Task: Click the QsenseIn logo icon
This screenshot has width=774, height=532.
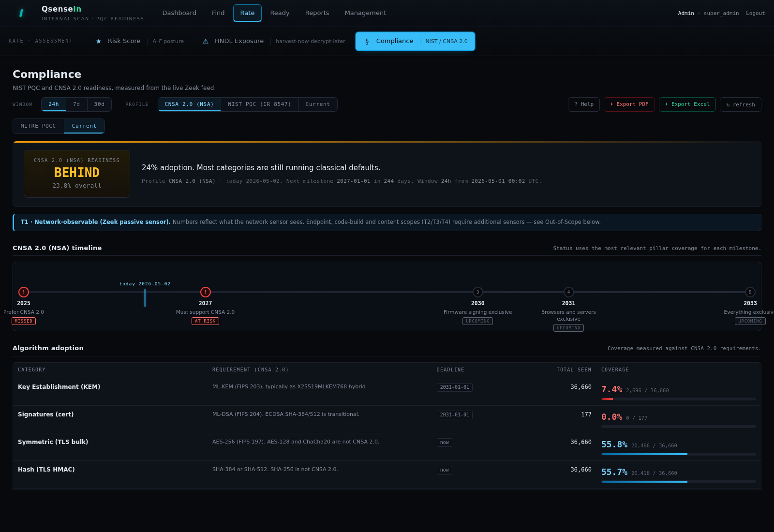Action: (x=21, y=13)
